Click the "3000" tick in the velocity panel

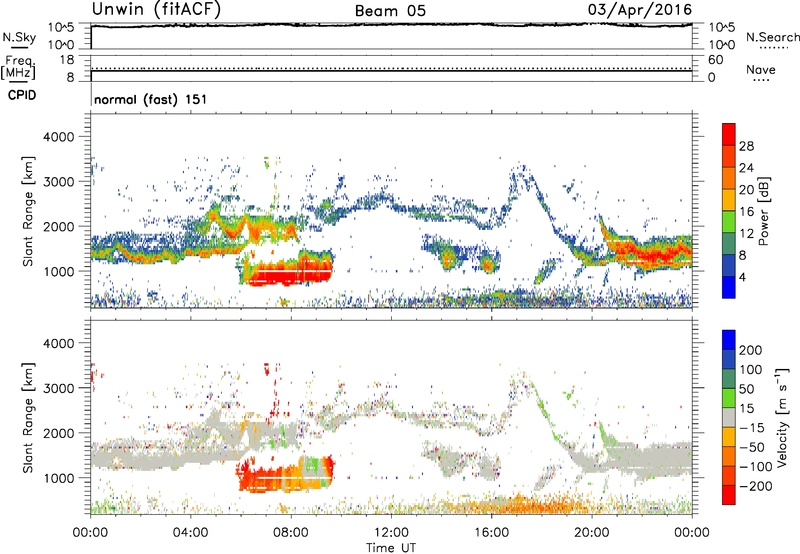(x=59, y=389)
